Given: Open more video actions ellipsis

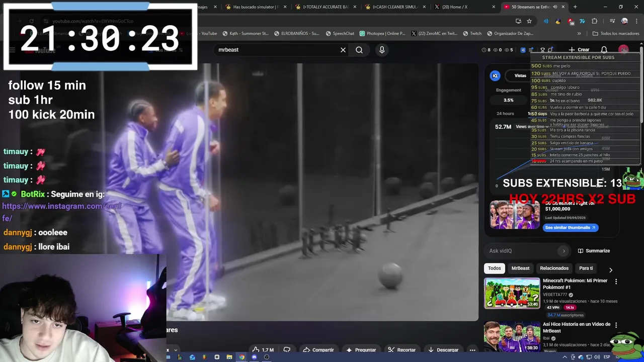Looking at the screenshot, I should [472, 350].
